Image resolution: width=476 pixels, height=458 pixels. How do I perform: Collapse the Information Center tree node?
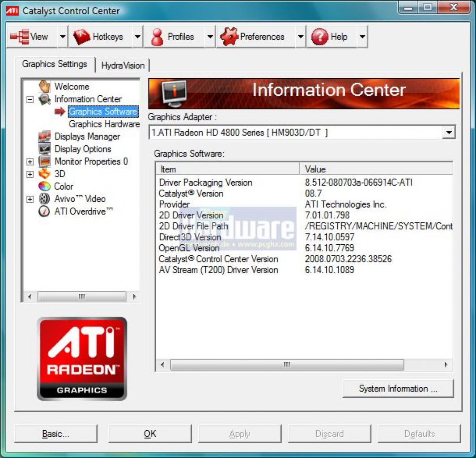30,99
